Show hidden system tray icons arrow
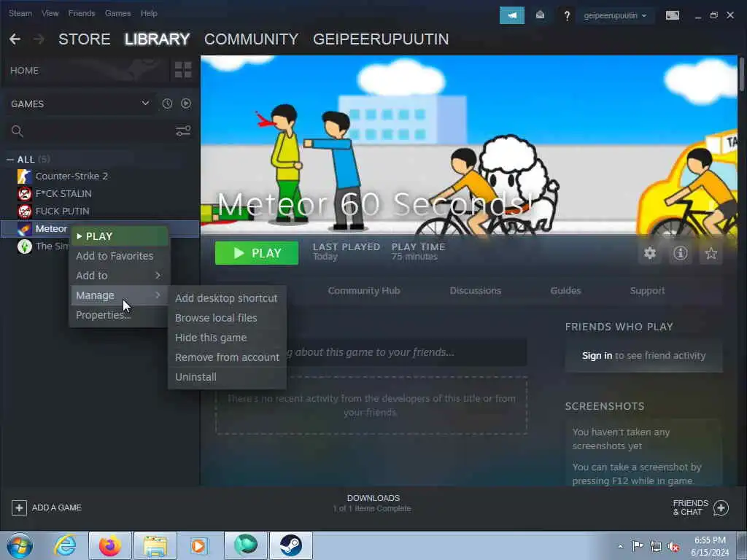Image resolution: width=747 pixels, height=560 pixels. 620,547
